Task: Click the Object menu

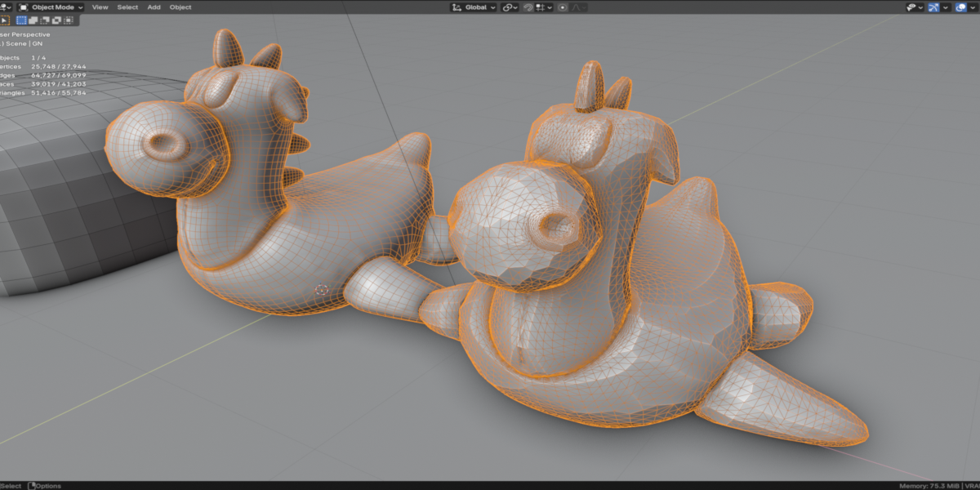Action: [180, 7]
